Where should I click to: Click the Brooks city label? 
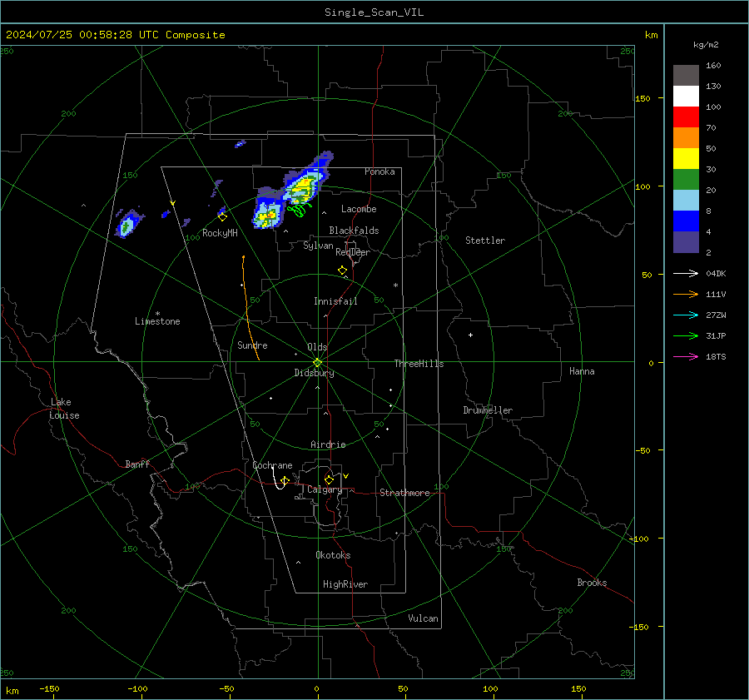[x=592, y=583]
